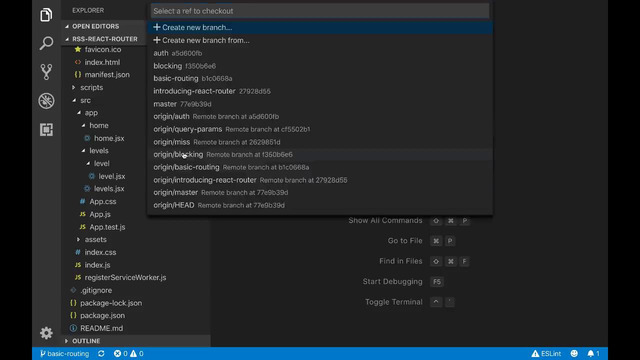Click the feedback smiley icon
Screen dimensions: 640x360
(574, 353)
